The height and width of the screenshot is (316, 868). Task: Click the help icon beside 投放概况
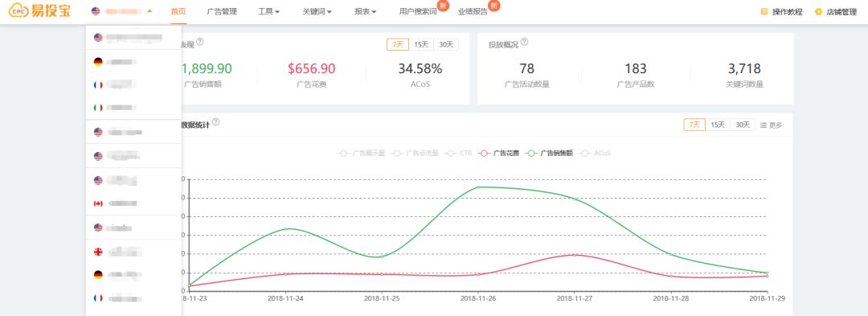point(524,42)
